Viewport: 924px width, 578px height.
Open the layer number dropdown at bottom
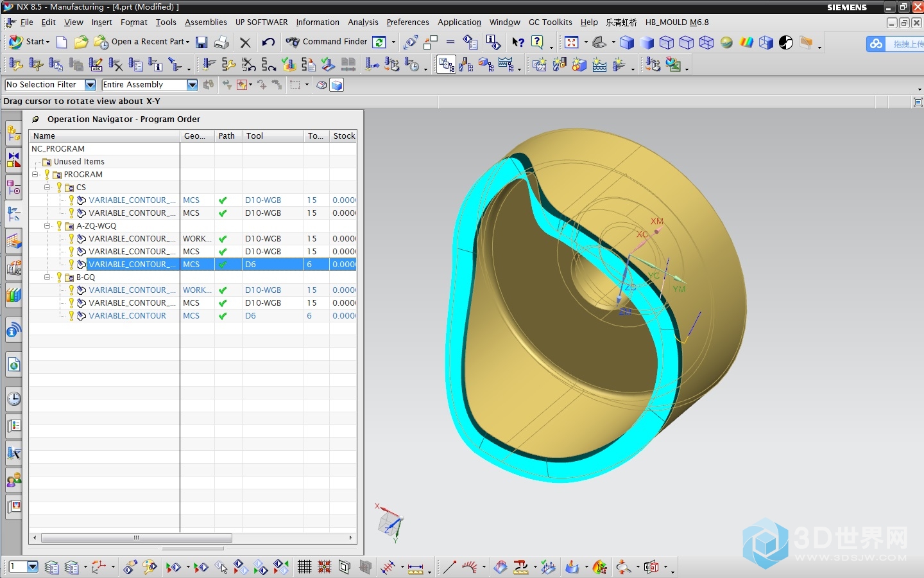33,566
